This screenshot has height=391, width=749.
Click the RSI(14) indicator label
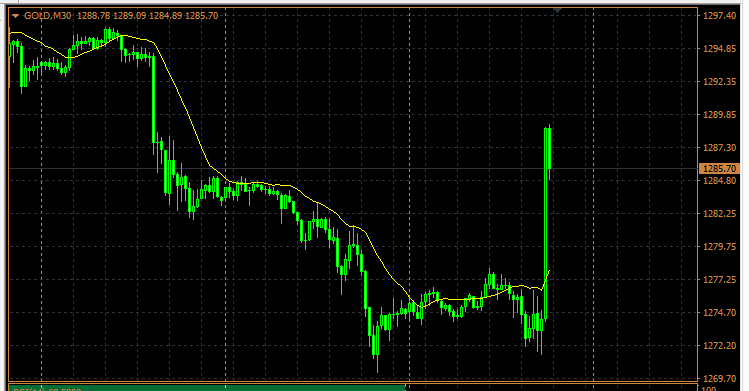(47, 390)
